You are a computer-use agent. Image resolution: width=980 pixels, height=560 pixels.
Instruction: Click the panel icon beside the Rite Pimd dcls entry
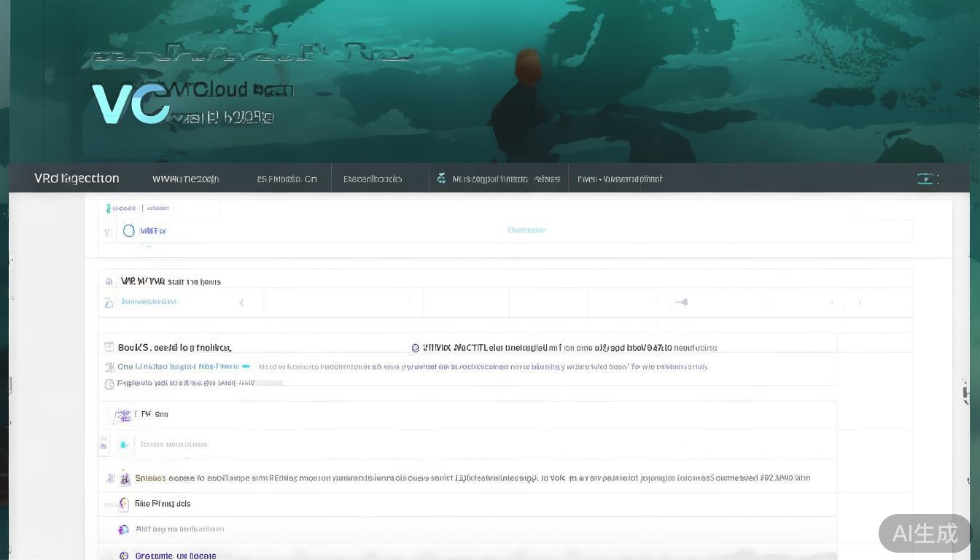[123, 502]
